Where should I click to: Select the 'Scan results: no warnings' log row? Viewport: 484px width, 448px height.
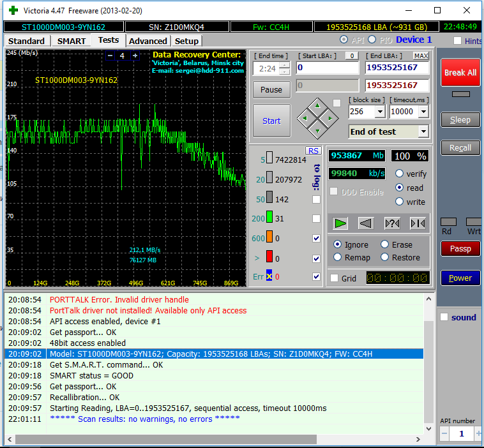[214, 419]
